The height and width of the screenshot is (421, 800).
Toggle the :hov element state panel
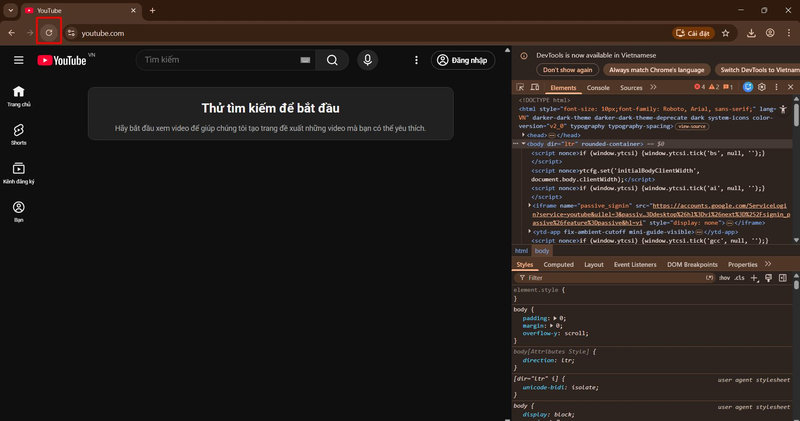724,278
